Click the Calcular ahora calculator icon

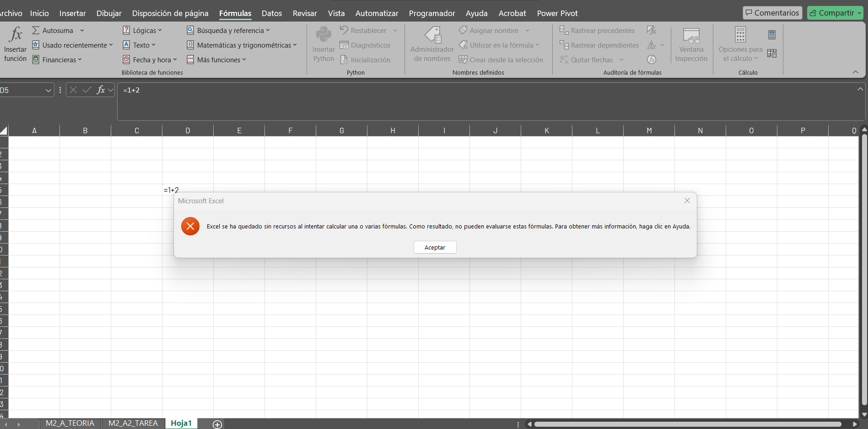(x=772, y=34)
